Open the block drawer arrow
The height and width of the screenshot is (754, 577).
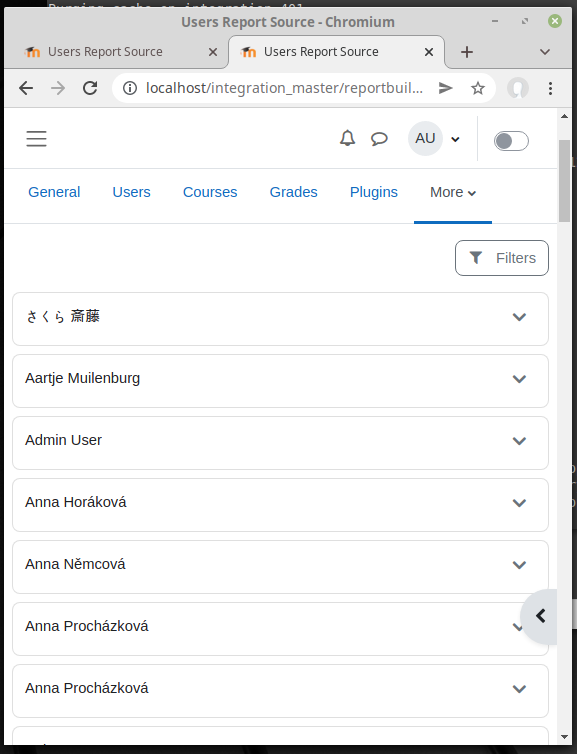click(540, 616)
